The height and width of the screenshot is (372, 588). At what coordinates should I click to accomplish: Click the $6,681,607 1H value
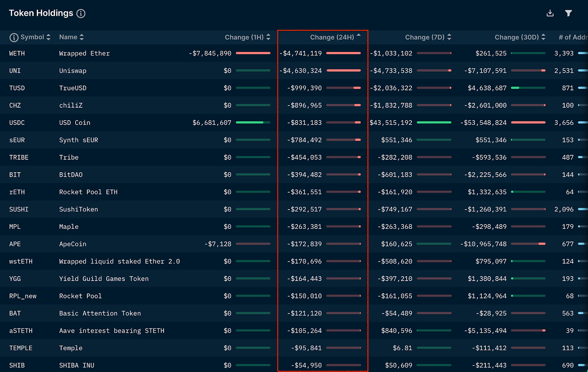tap(212, 123)
